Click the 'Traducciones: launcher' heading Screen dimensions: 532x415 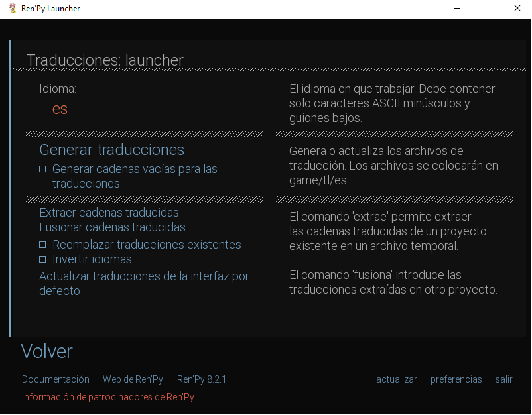pos(105,60)
